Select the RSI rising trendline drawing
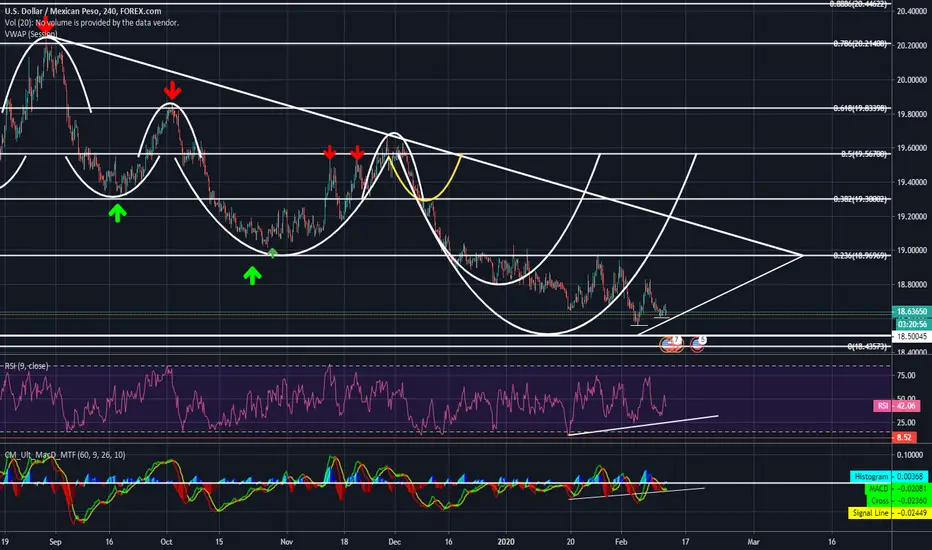This screenshot has height=550, width=932. tap(643, 425)
